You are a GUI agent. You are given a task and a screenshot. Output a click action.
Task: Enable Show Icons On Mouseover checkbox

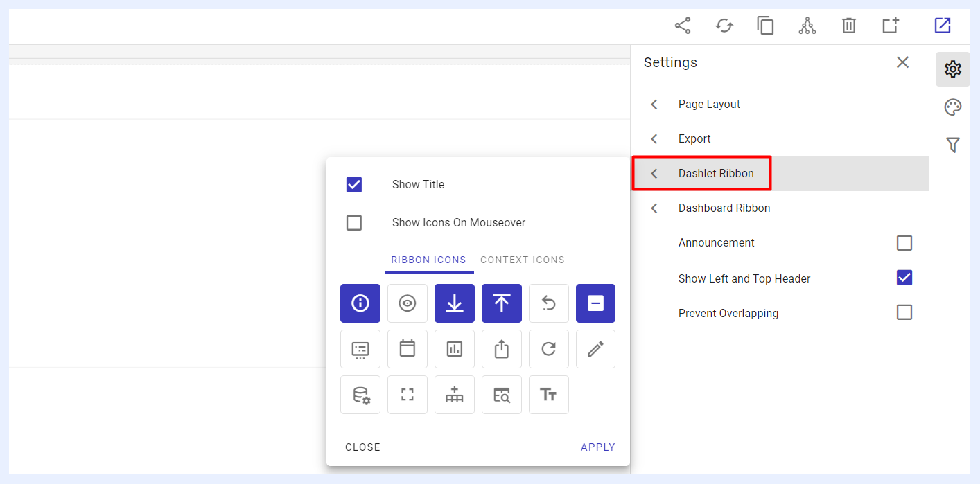354,223
